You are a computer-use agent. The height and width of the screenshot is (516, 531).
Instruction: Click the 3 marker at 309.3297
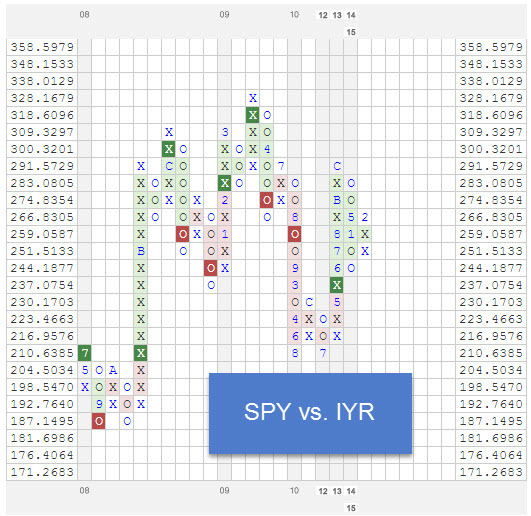click(225, 132)
